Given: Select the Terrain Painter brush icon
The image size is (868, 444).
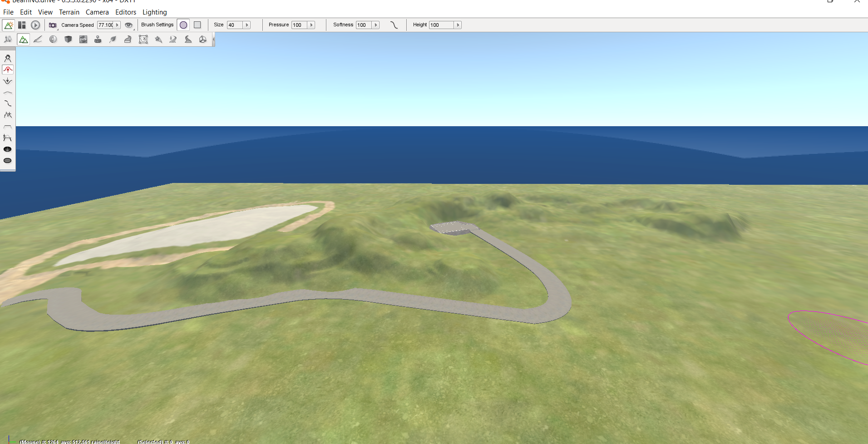Looking at the screenshot, I should coord(38,39).
